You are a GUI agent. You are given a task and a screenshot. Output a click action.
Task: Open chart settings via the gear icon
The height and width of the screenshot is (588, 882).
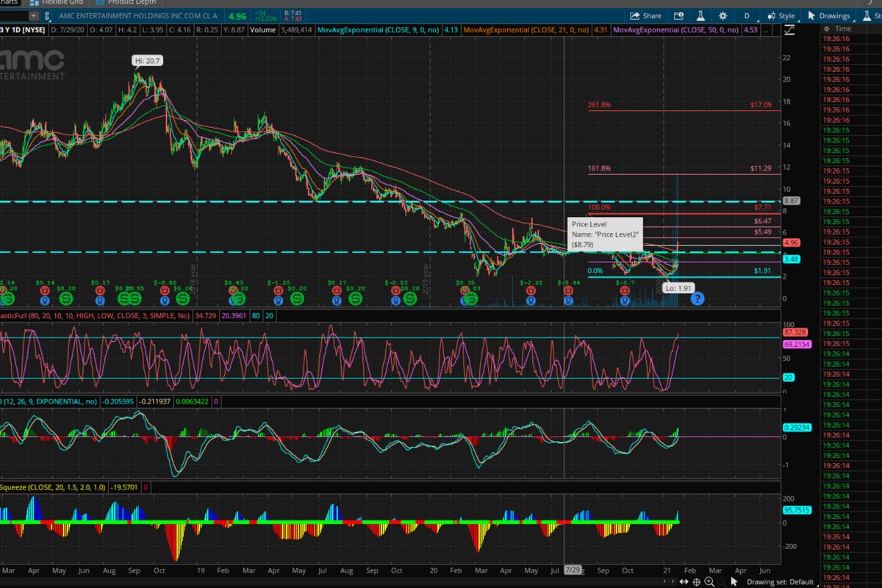[x=723, y=15]
